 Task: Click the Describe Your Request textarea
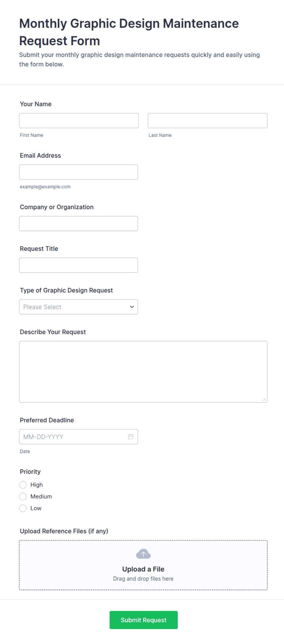(x=143, y=372)
